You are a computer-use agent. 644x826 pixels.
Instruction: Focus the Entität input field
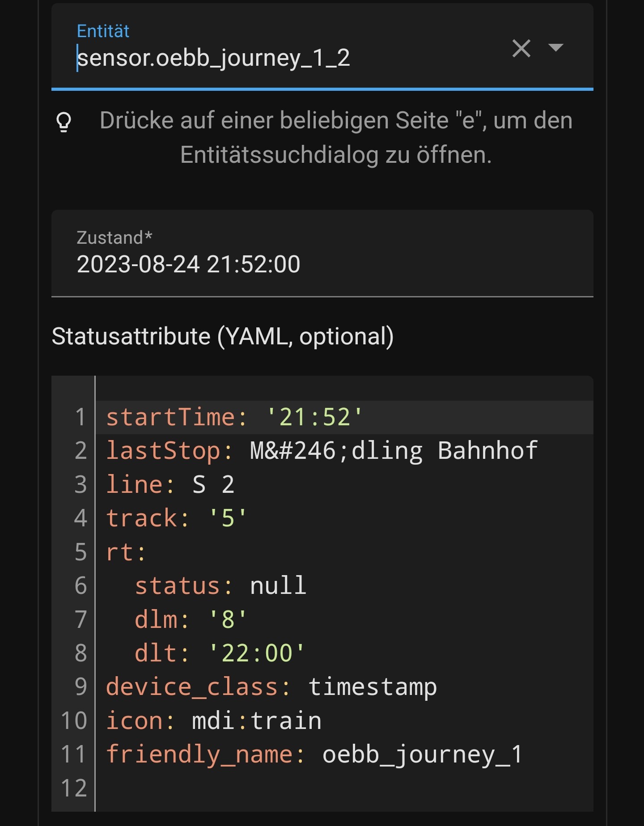click(268, 58)
